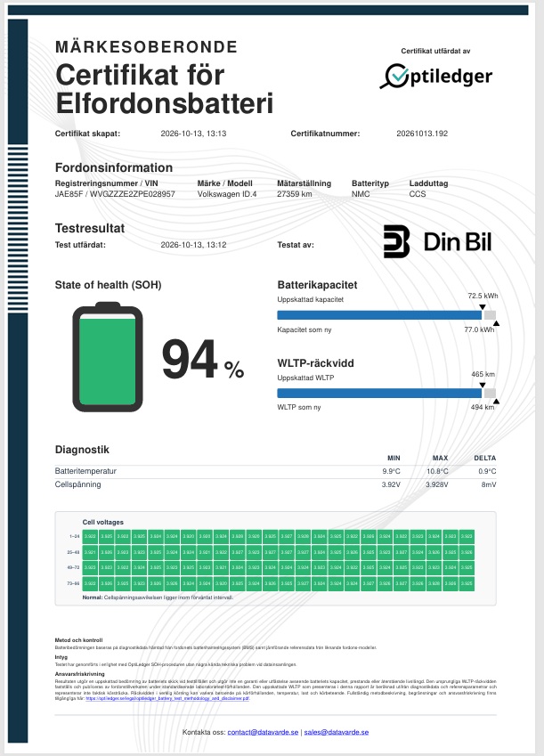Click the Uppskattad WLTP progress bar

(x=386, y=394)
